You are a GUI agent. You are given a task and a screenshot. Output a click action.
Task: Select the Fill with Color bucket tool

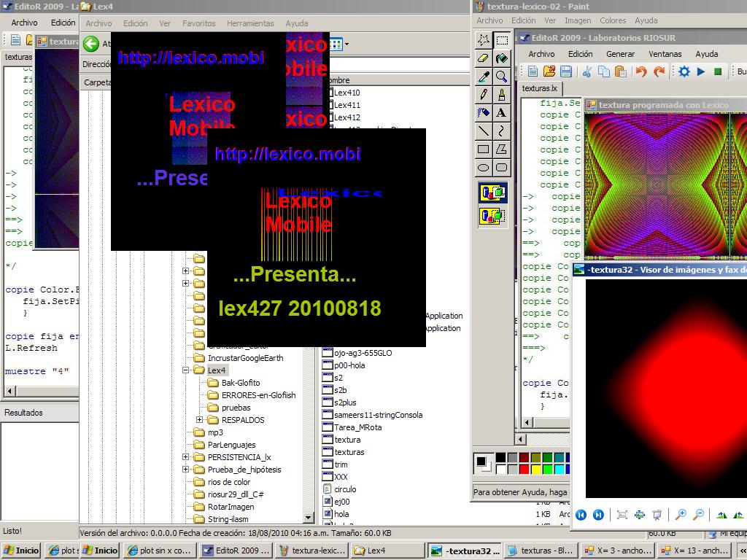pyautogui.click(x=501, y=58)
